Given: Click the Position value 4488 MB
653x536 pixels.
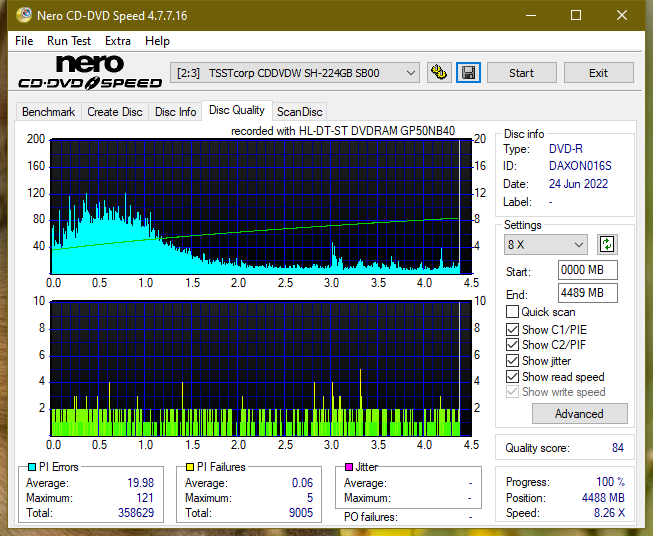Looking at the screenshot, I should [603, 498].
